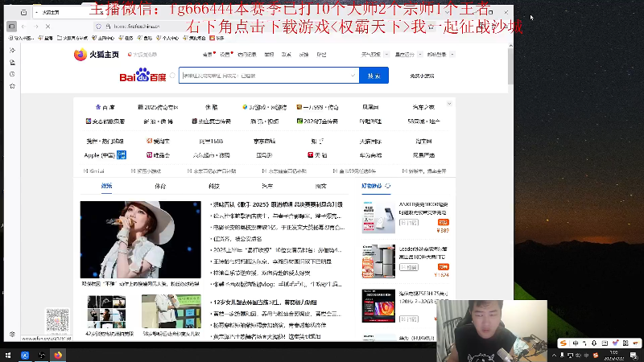The image size is (644, 362).
Task: Click the microphone icon on IME bar
Action: click(x=594, y=343)
